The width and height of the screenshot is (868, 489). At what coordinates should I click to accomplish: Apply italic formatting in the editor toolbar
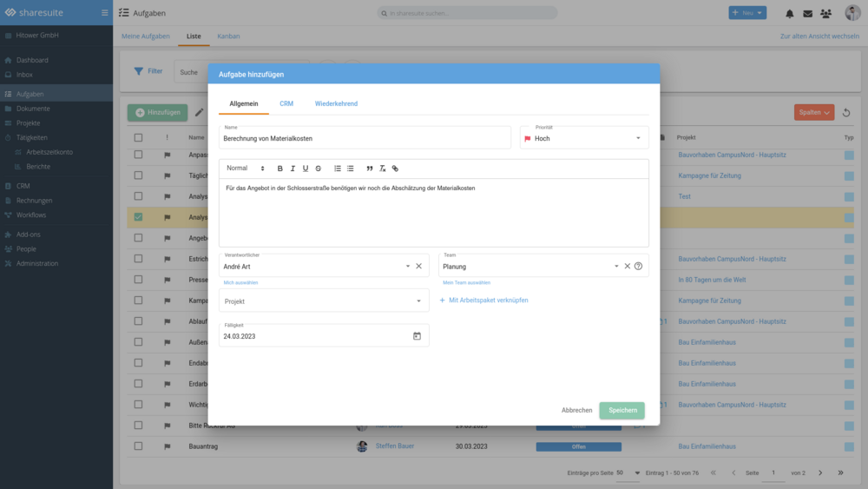(x=293, y=169)
